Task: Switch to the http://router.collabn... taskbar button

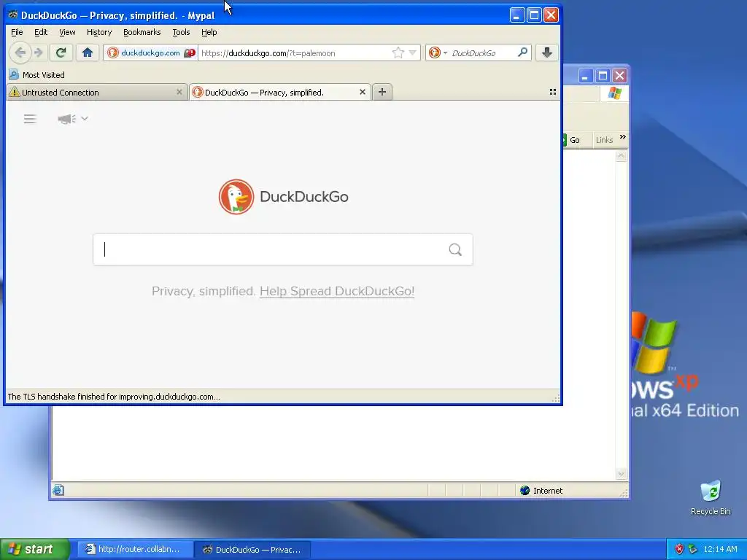Action: [x=135, y=549]
